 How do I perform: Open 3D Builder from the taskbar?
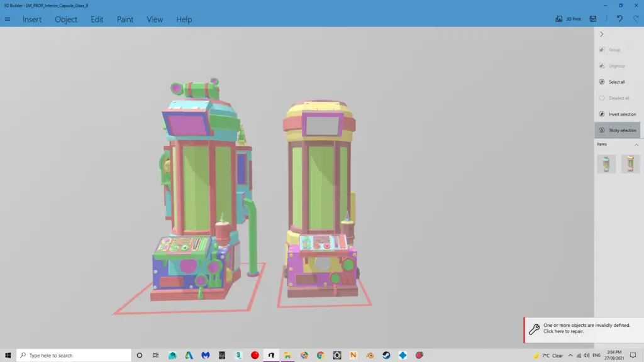click(271, 355)
